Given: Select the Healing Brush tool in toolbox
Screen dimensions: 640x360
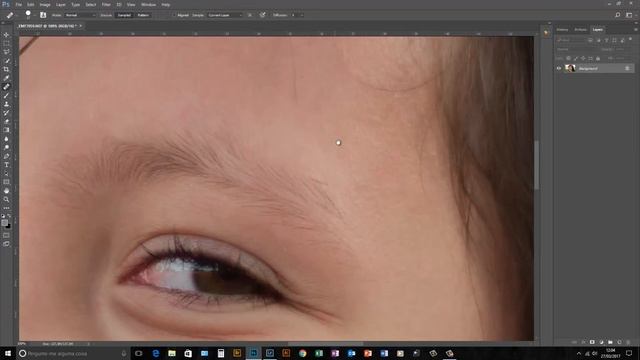Looking at the screenshot, I should [x=6, y=87].
